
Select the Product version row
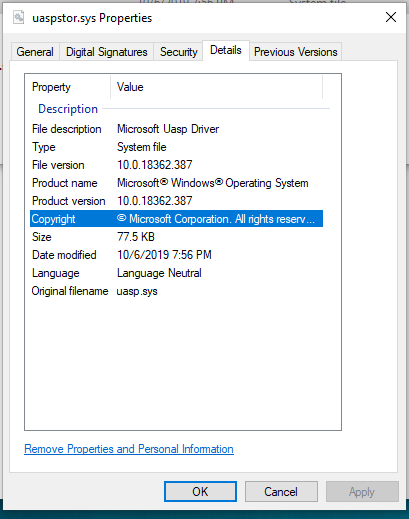[176, 201]
